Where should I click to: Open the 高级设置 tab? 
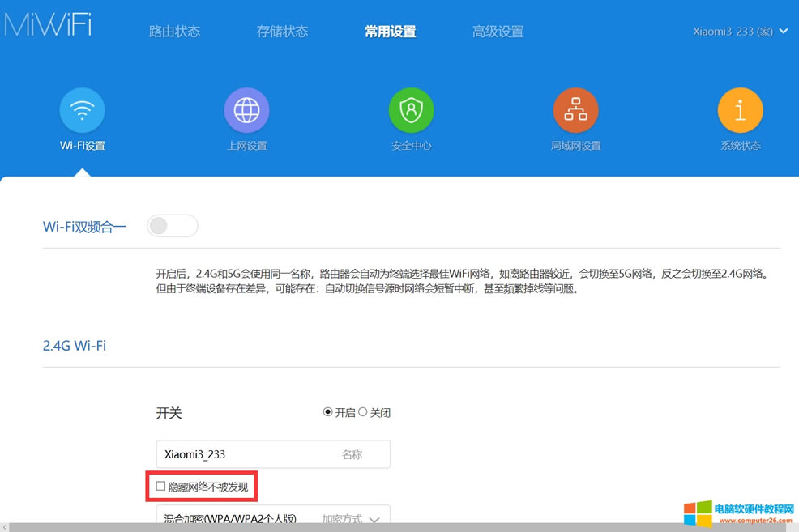[498, 32]
